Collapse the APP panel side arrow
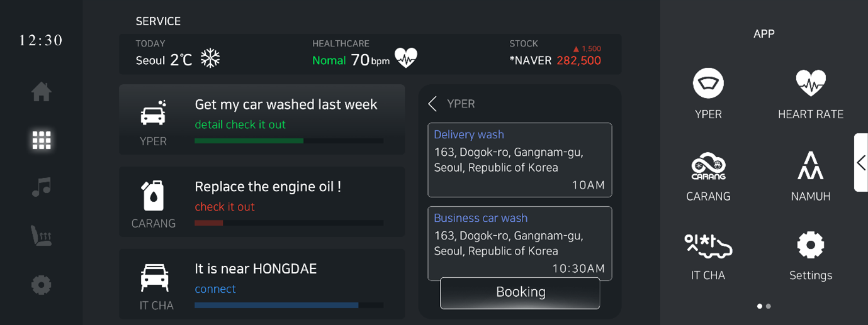Screen dimensions: 868x325 tap(860, 163)
